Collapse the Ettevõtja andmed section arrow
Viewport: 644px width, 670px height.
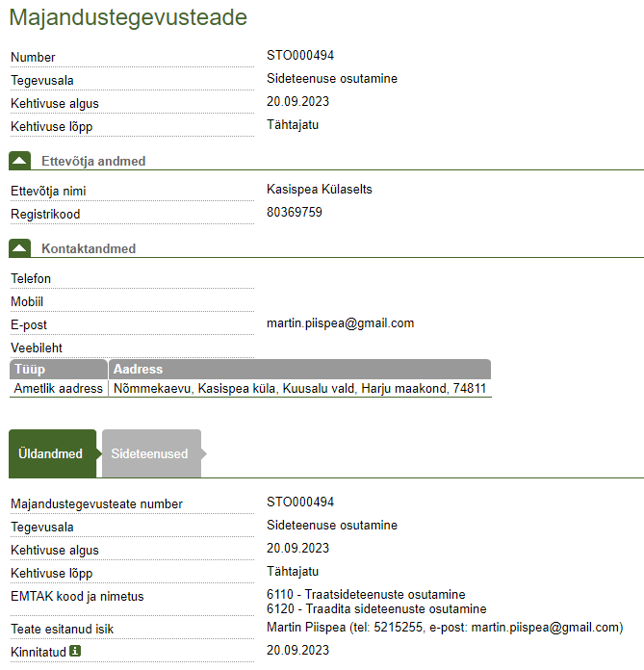tap(19, 161)
